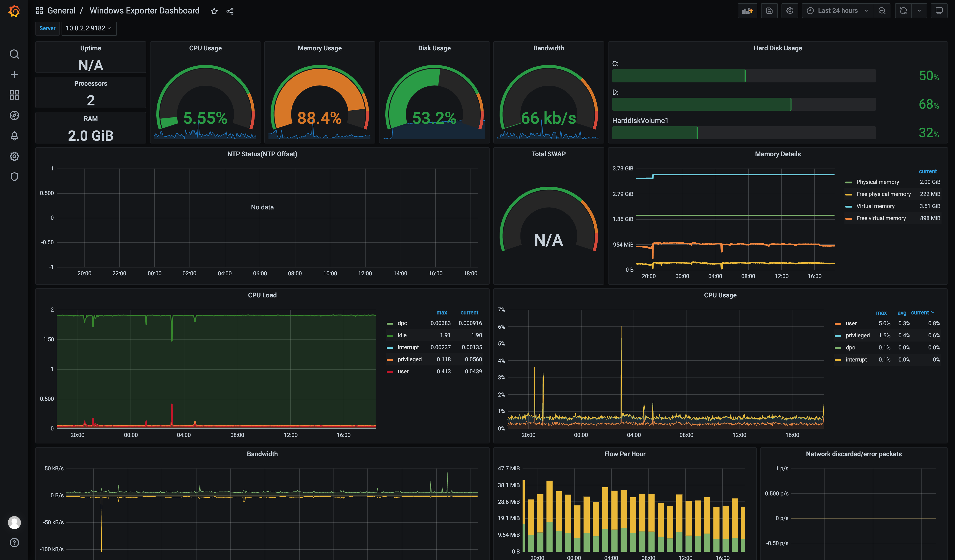955x560 pixels.
Task: Expand the refresh interval dropdown arrow
Action: tap(919, 11)
